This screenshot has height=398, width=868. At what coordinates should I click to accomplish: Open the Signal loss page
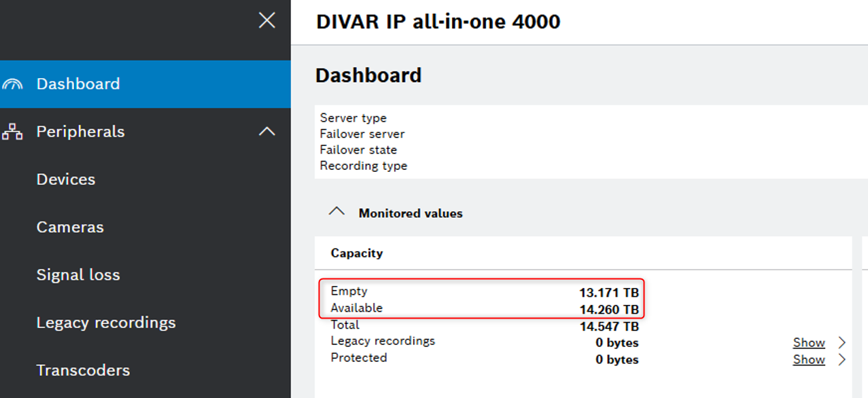click(78, 275)
